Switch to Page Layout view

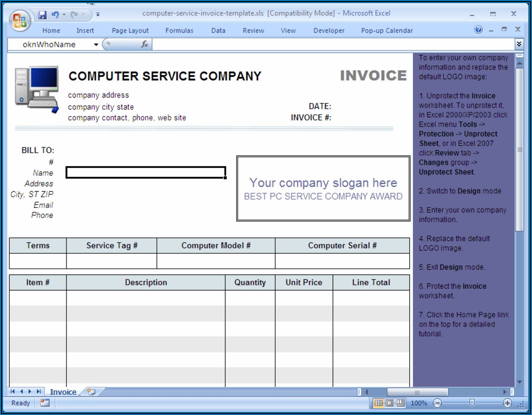click(x=389, y=403)
